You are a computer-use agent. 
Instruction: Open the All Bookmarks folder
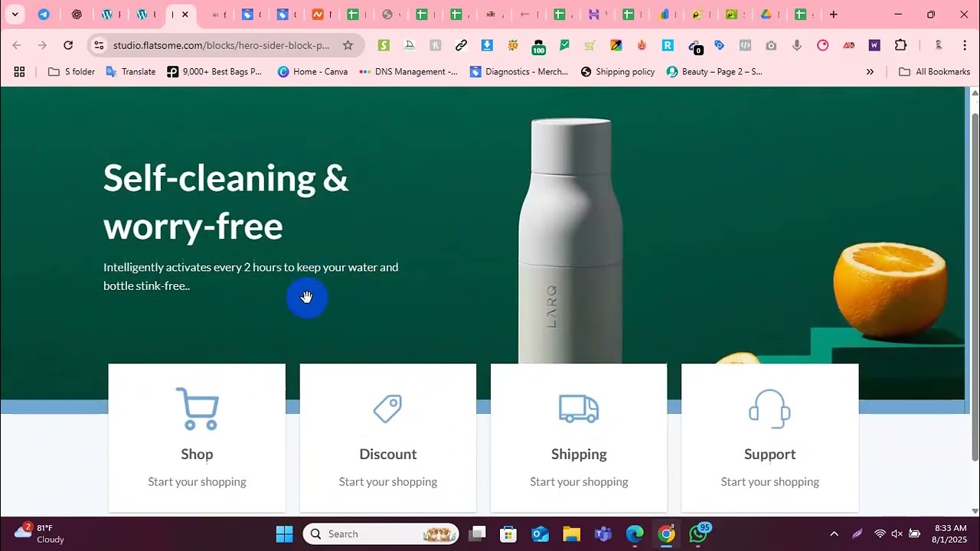click(935, 72)
